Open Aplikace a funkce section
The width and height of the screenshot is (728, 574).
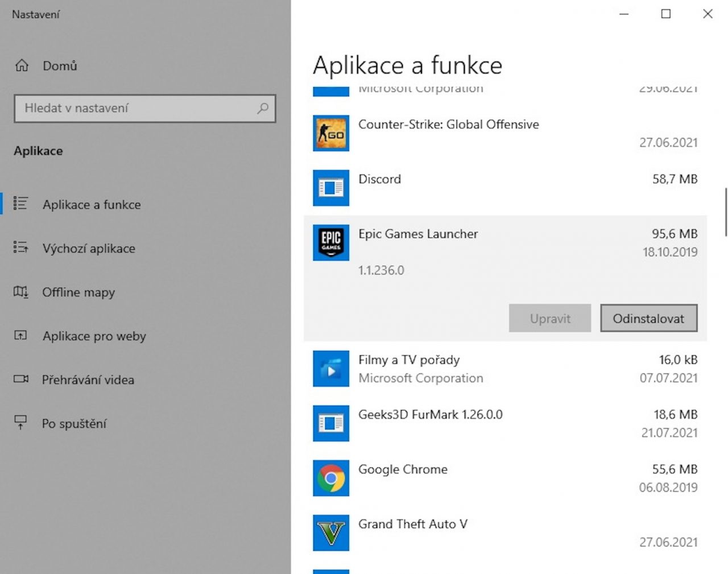[x=91, y=205]
